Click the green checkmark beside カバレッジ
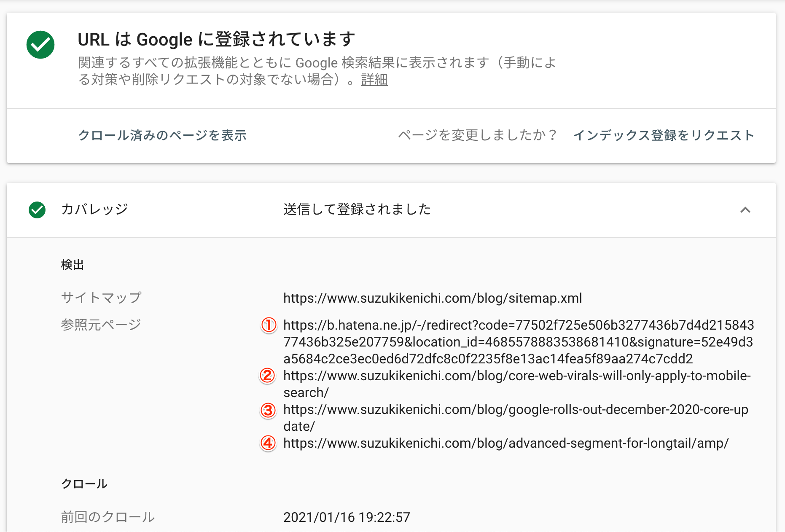785x532 pixels. [37, 210]
